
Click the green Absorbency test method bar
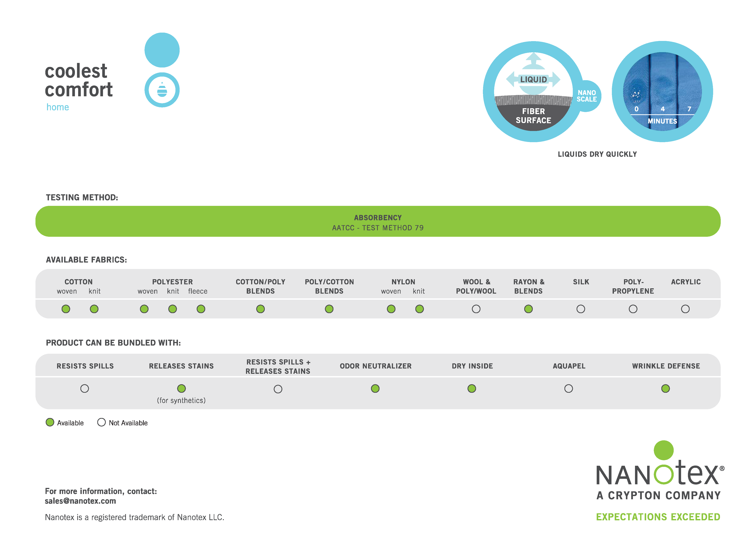(x=378, y=222)
